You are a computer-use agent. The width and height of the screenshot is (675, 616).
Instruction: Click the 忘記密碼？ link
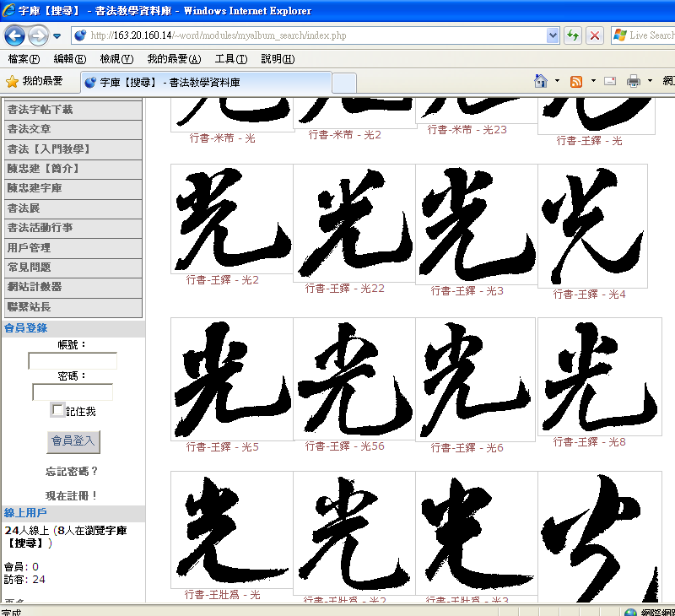(x=72, y=472)
